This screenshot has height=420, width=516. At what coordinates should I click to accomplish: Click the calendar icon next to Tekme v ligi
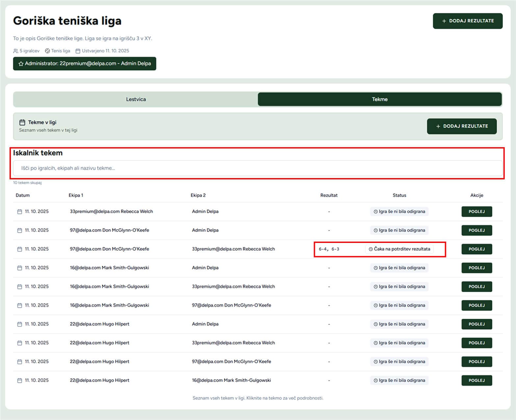click(22, 122)
